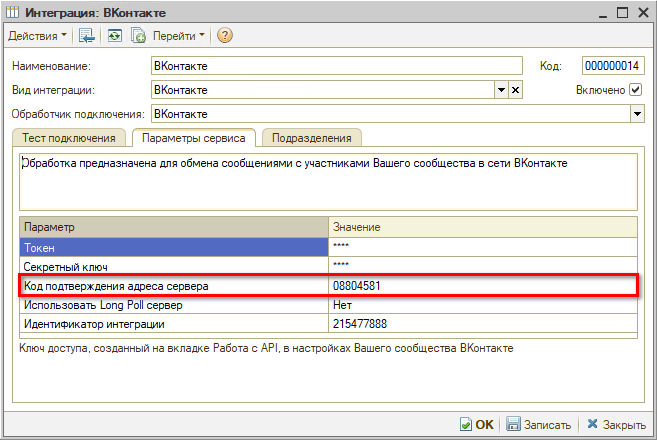
Task: Open the Действия menu
Action: [x=37, y=36]
